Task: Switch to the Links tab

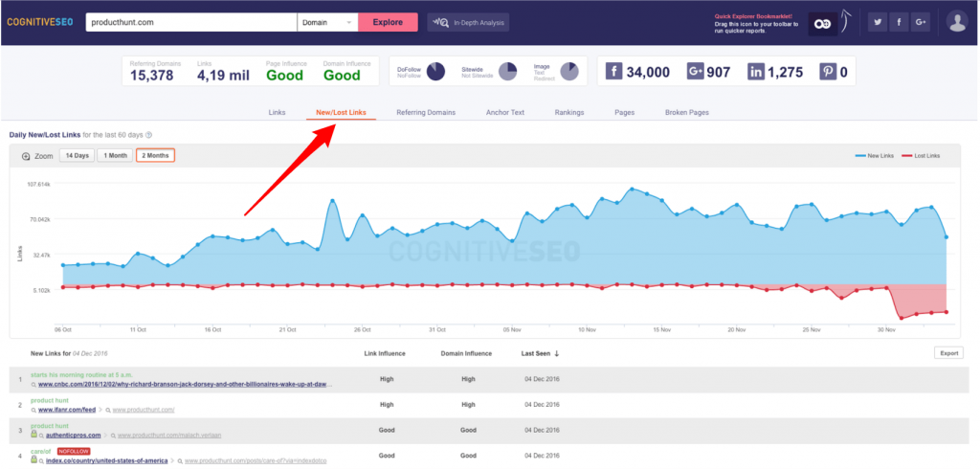Action: [277, 113]
